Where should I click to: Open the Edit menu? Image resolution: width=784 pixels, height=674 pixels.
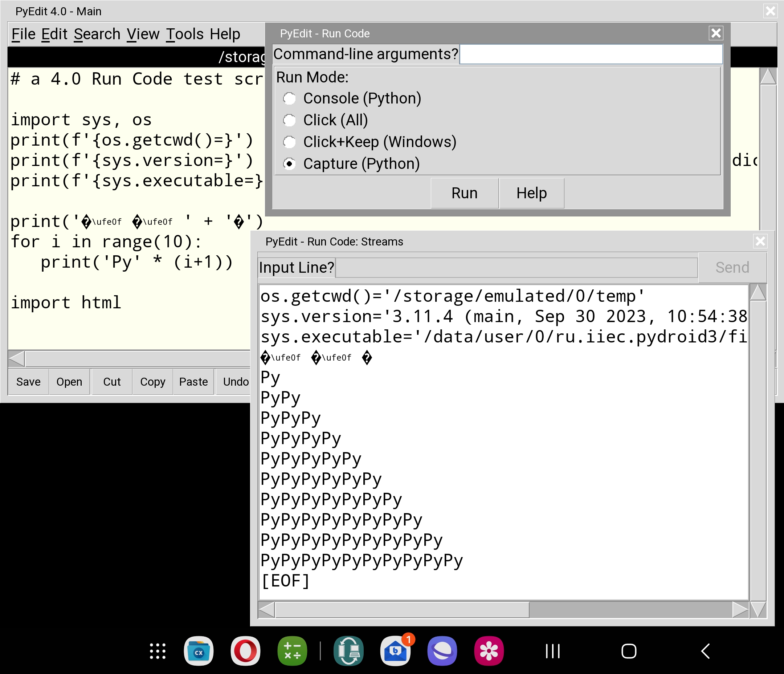[54, 34]
